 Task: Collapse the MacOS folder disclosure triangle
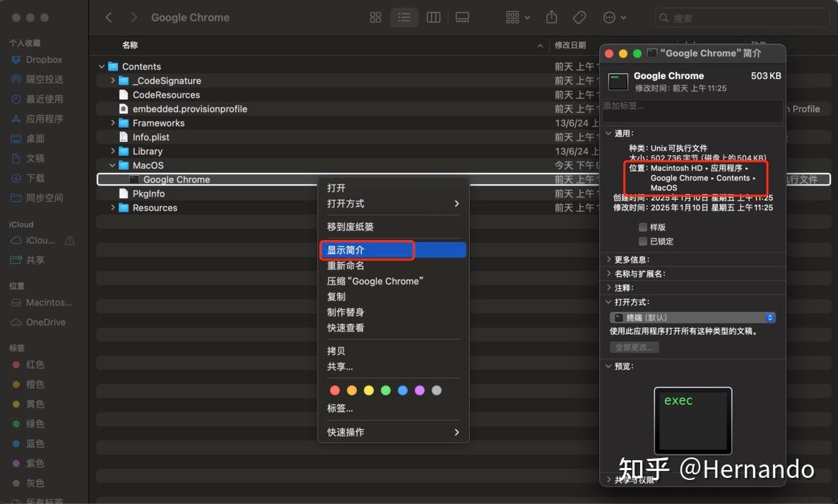(112, 165)
